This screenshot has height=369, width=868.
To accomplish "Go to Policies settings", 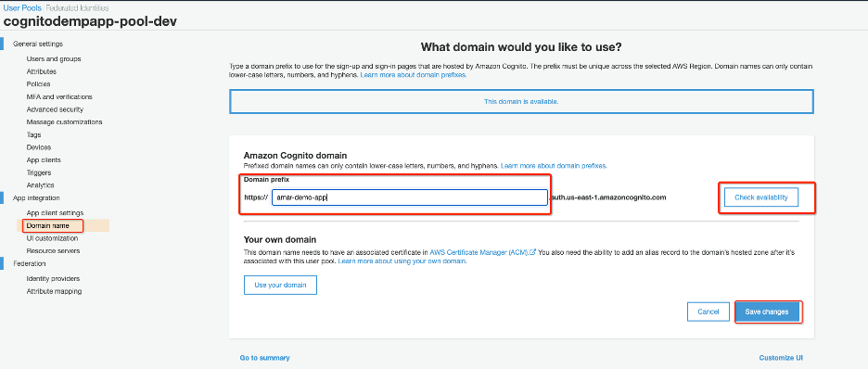I will [x=38, y=84].
